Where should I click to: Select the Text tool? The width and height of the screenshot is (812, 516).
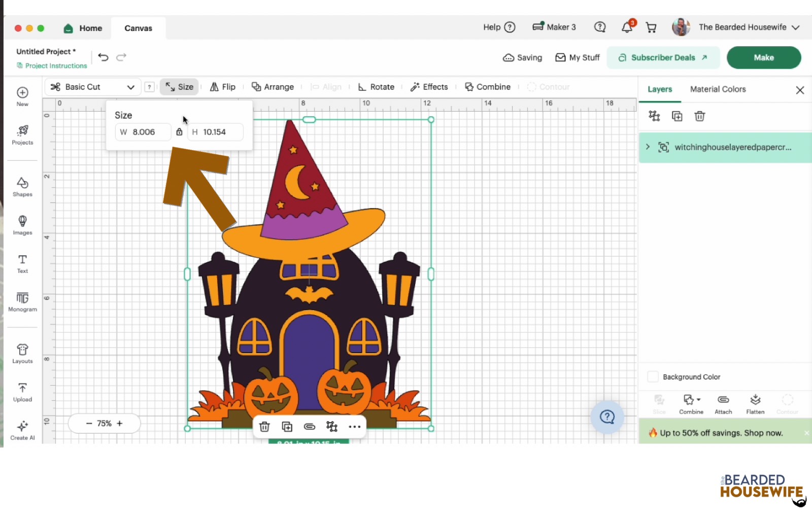click(x=22, y=263)
